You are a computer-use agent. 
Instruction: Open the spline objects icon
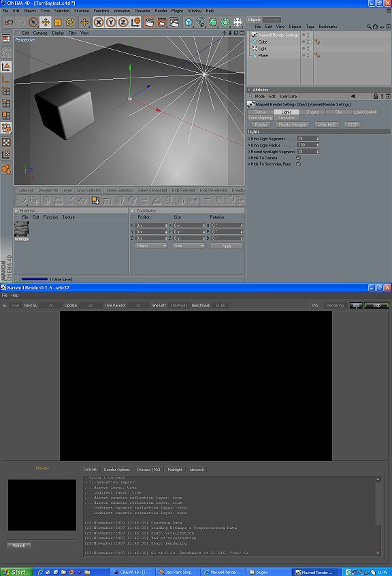click(201, 22)
